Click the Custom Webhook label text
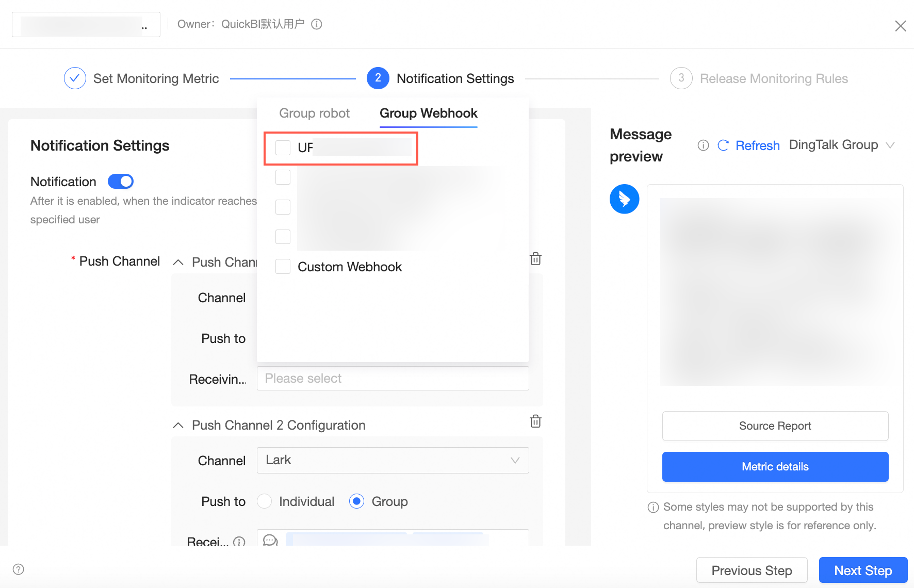The width and height of the screenshot is (914, 588). point(350,267)
